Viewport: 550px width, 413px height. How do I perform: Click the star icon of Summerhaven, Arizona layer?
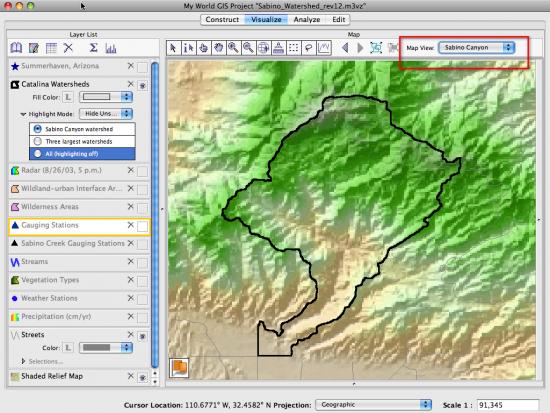(15, 66)
